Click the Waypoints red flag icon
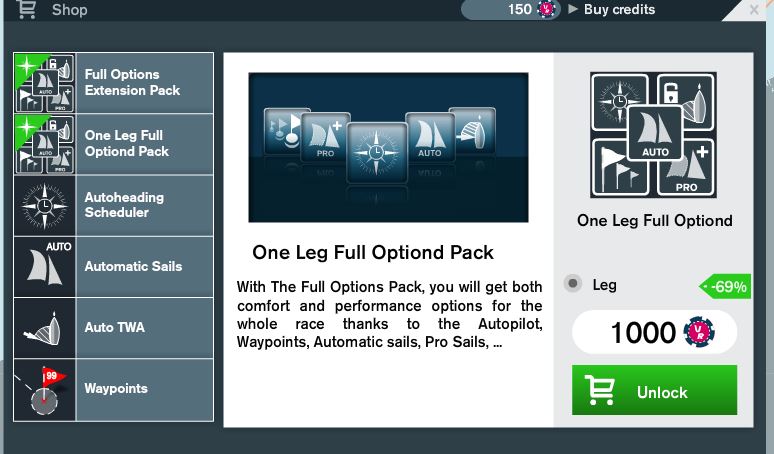The height and width of the screenshot is (454, 774). click(44, 389)
